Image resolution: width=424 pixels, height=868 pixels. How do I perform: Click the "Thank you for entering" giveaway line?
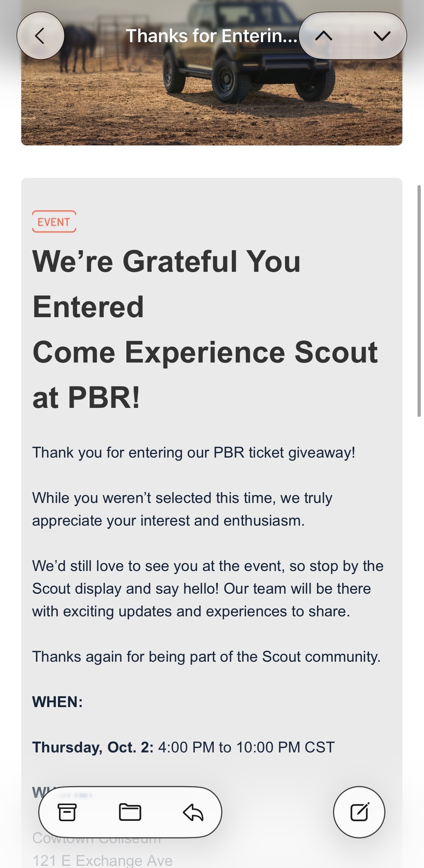coord(194,453)
